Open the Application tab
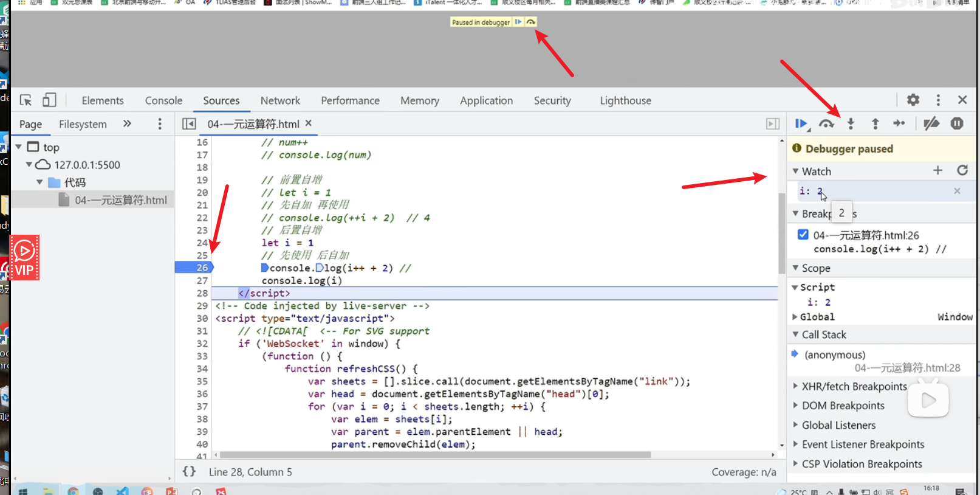The height and width of the screenshot is (495, 980). tap(486, 100)
